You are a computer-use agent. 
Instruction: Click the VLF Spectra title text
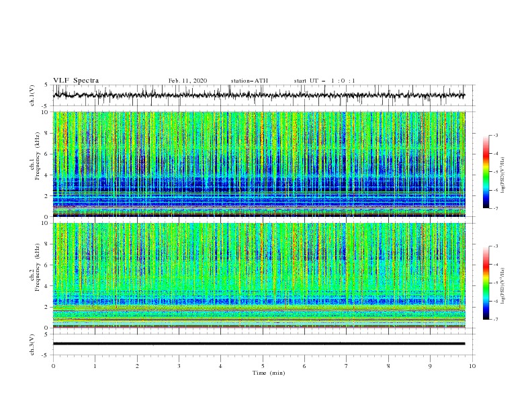coord(76,81)
